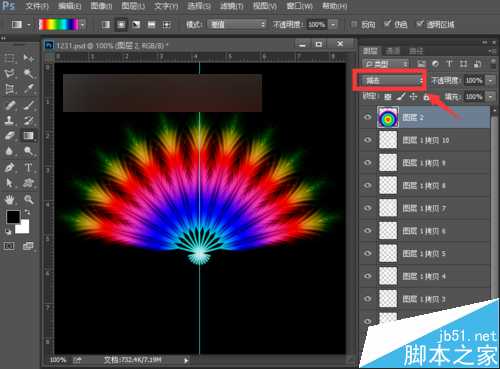Click the switch foreground/background colors icon
This screenshot has height=369, width=500.
point(27,212)
